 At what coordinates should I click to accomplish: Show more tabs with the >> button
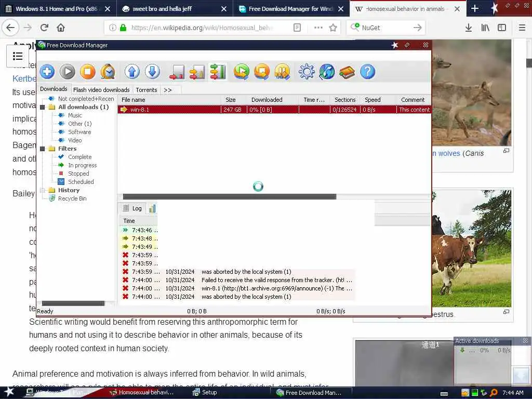click(x=168, y=90)
